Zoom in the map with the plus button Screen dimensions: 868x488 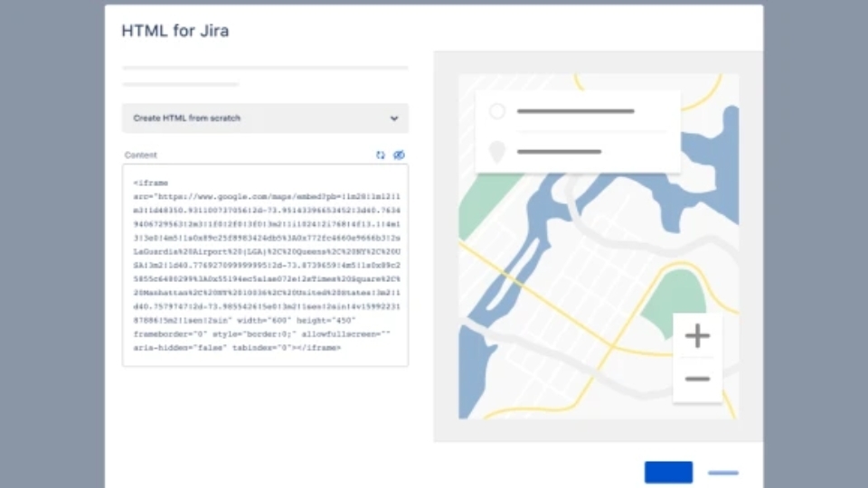coord(697,336)
